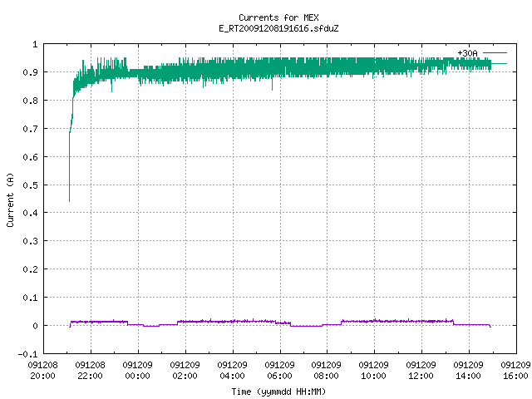Click the '12:00' x-axis time label
This screenshot has height=399, width=532.
pyautogui.click(x=421, y=376)
